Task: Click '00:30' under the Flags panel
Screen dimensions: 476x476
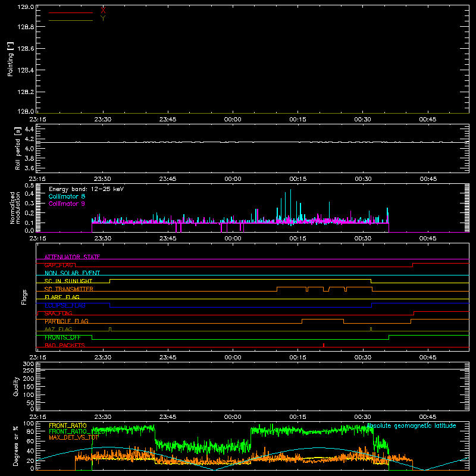Action: click(363, 358)
